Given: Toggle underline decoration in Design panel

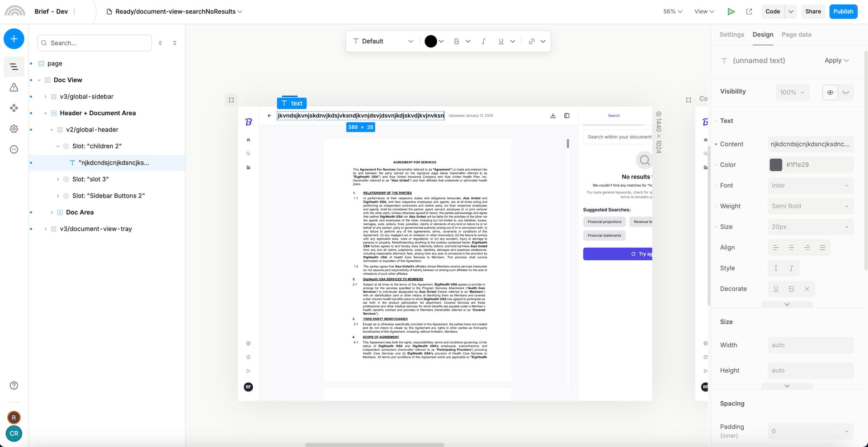Looking at the screenshot, I should pos(776,289).
